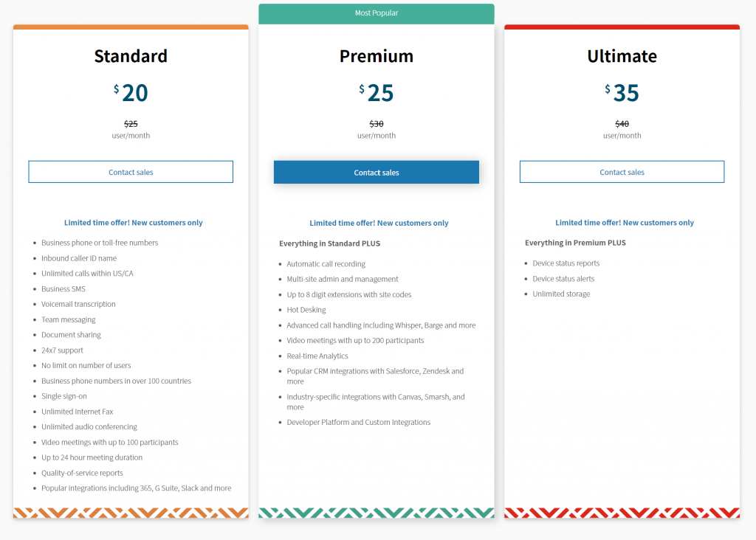This screenshot has height=540, width=756.
Task: Click Contact sales for the Standard plan
Action: pyautogui.click(x=130, y=171)
